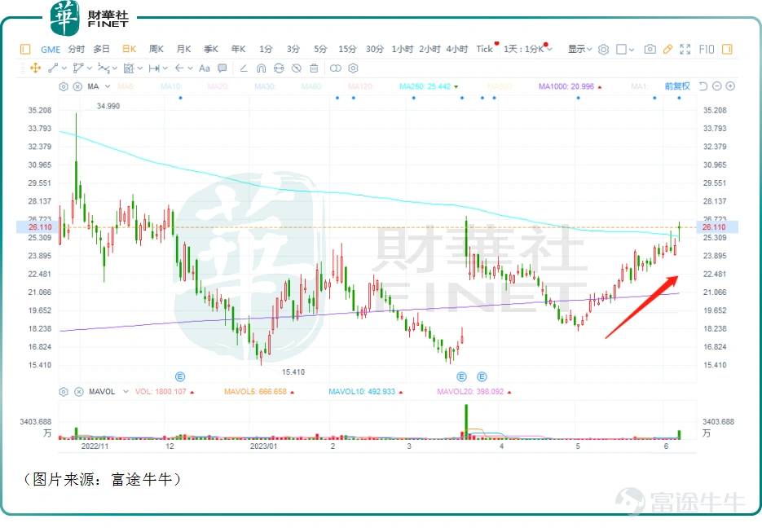762x532 pixels.
Task: Select the 年K yearly candlestick tab
Action: 239,49
